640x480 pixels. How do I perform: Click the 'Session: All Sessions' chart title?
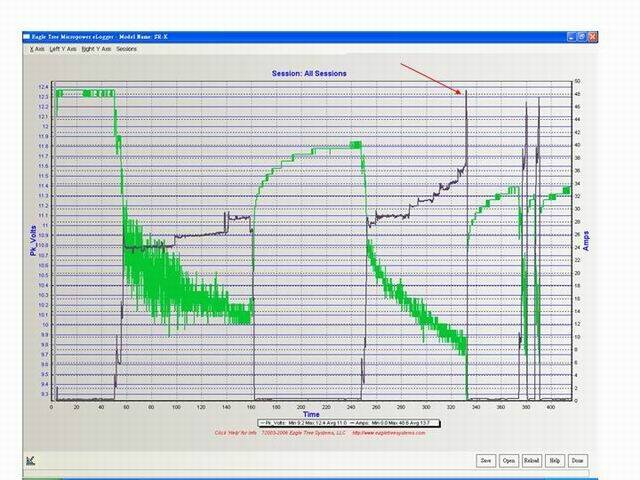pos(309,73)
